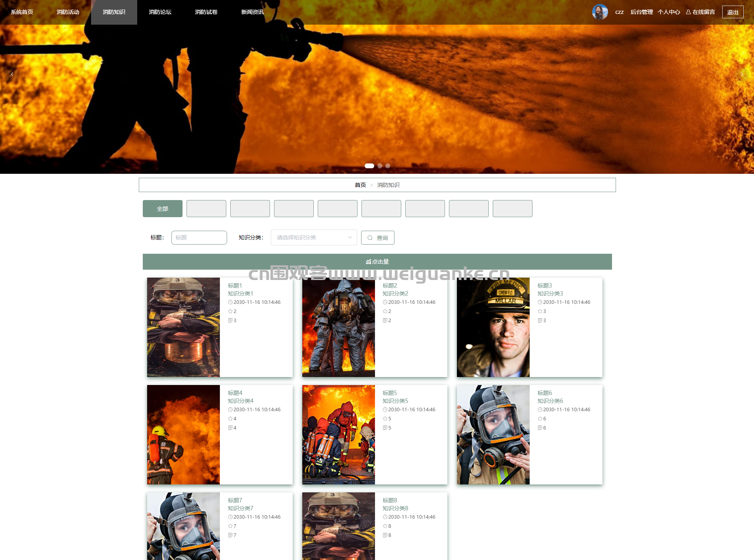
Task: Click the 个人中心 link
Action: pyautogui.click(x=669, y=12)
